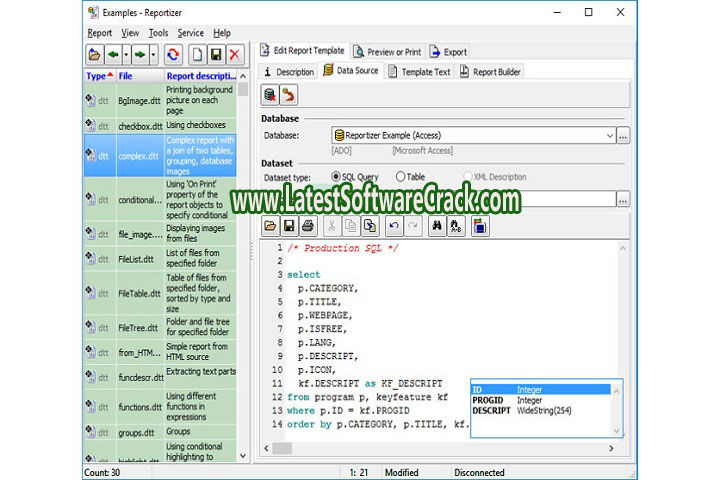Sort by the Report description column
This screenshot has width=720, height=480.
pyautogui.click(x=201, y=76)
